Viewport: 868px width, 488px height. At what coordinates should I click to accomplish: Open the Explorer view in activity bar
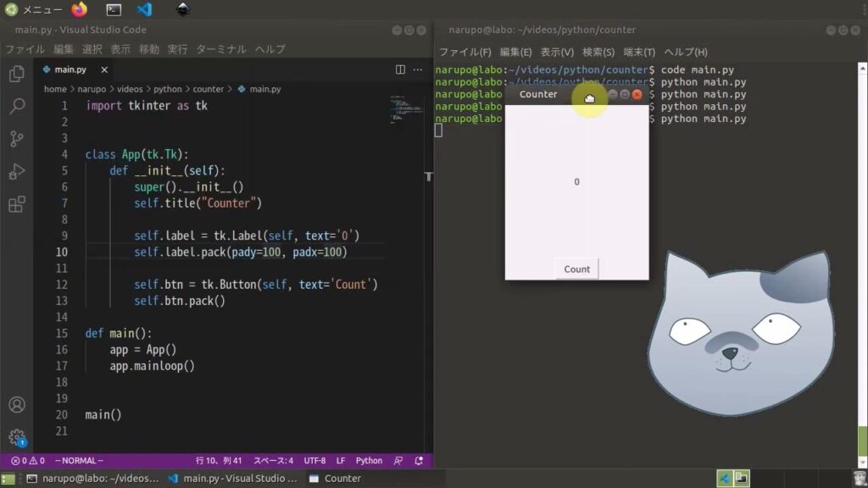click(x=17, y=74)
